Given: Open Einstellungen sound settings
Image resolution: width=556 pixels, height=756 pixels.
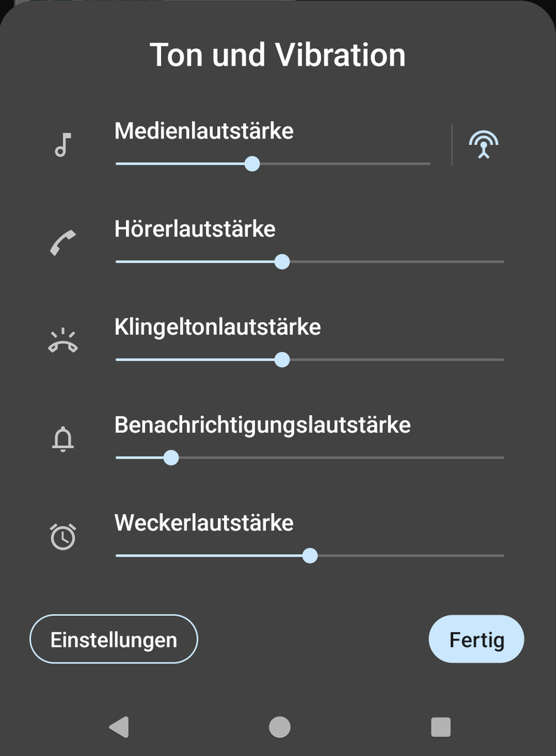Looking at the screenshot, I should coord(113,639).
